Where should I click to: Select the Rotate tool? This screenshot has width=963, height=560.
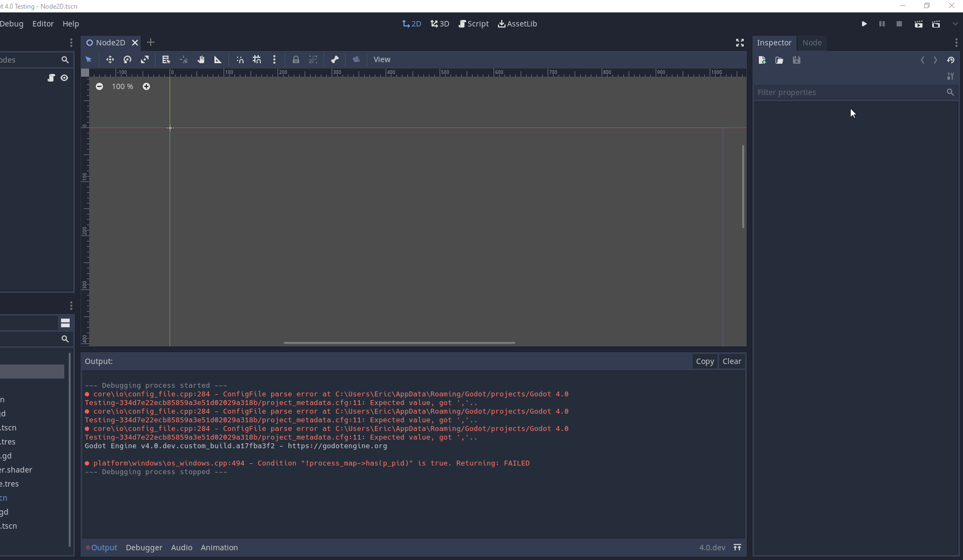click(127, 59)
